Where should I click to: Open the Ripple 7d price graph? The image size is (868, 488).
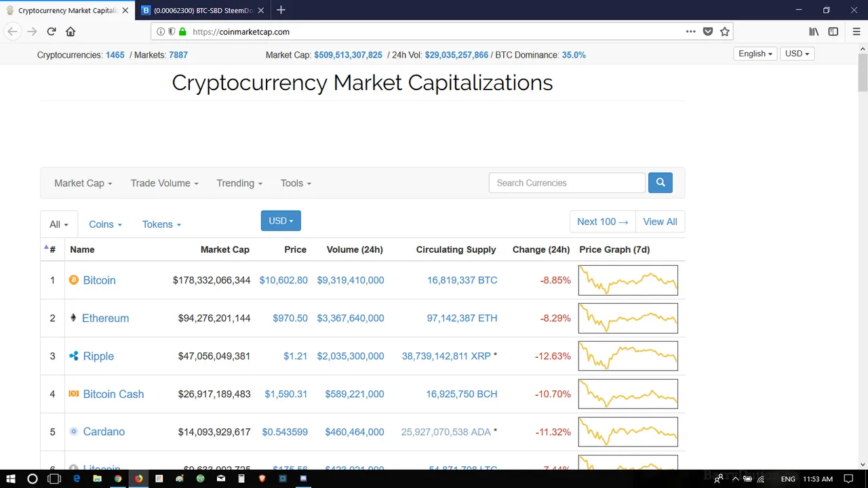tap(628, 356)
